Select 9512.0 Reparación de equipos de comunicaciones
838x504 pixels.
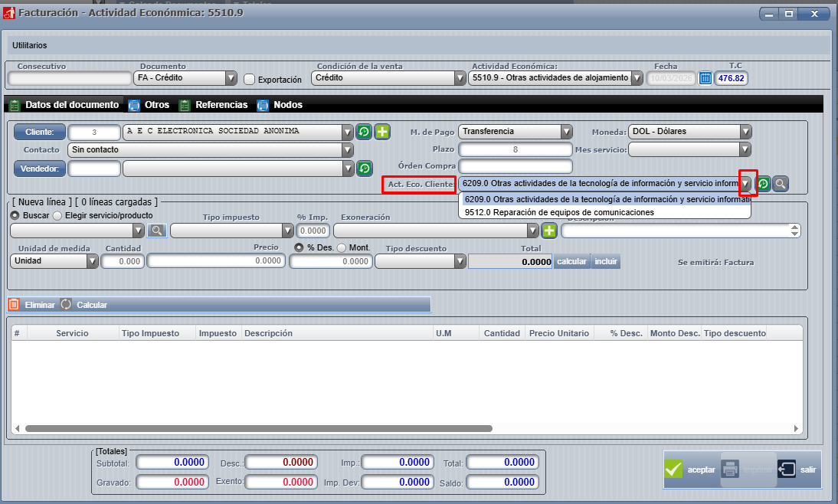click(559, 212)
